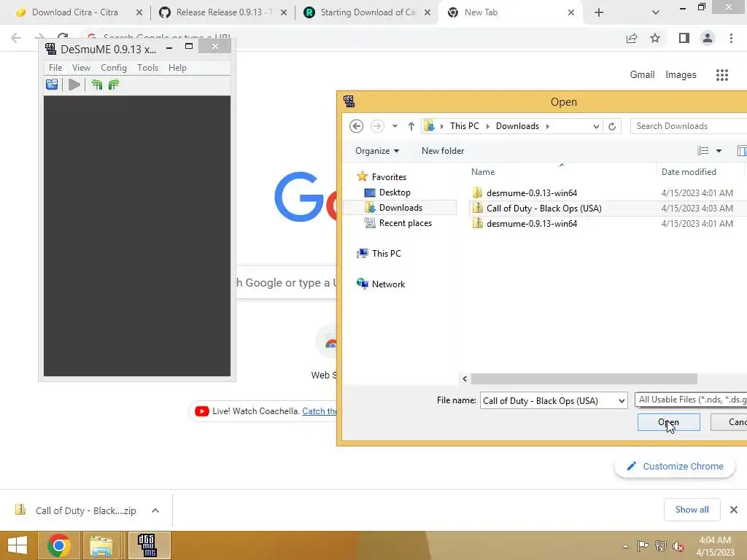Screen dimensions: 747x560
Task: Open the Help menu in DeSmuME
Action: click(x=177, y=68)
